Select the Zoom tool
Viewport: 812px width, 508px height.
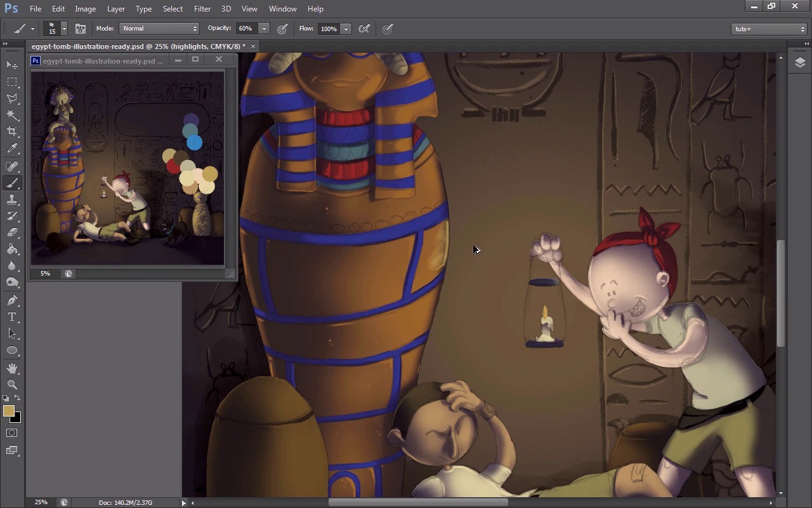(x=12, y=385)
